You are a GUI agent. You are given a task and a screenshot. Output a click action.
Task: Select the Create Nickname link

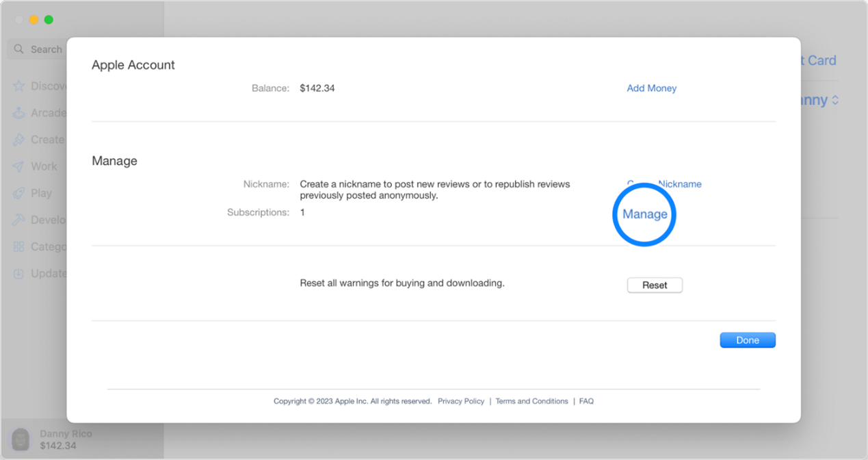pyautogui.click(x=664, y=183)
